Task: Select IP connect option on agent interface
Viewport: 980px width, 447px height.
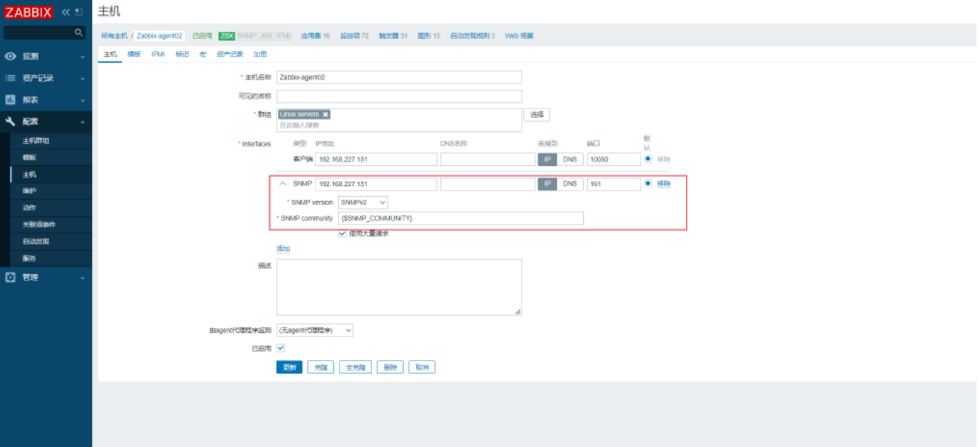Action: point(547,159)
